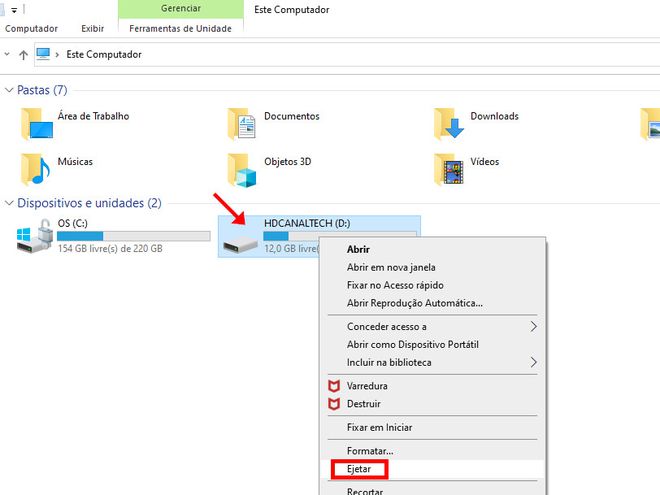This screenshot has height=495, width=660.
Task: Open the Músicas folder icon
Action: (36, 169)
